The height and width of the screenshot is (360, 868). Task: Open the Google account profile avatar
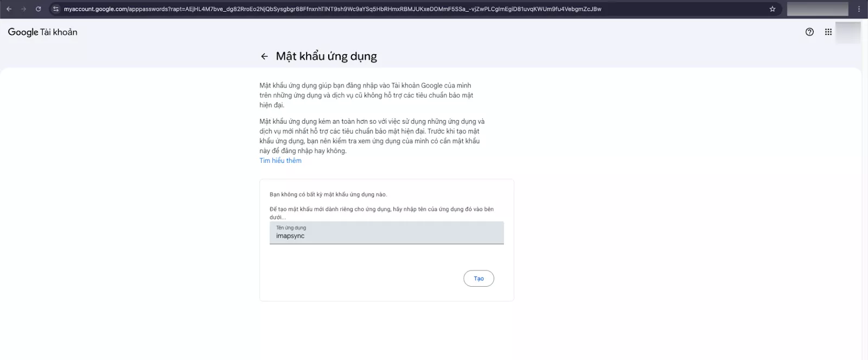[x=849, y=32]
